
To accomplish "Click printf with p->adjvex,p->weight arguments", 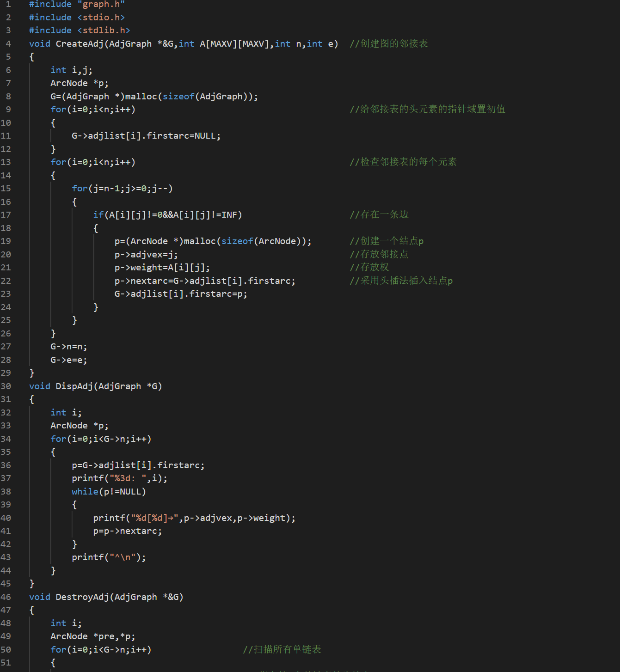I will coord(194,518).
